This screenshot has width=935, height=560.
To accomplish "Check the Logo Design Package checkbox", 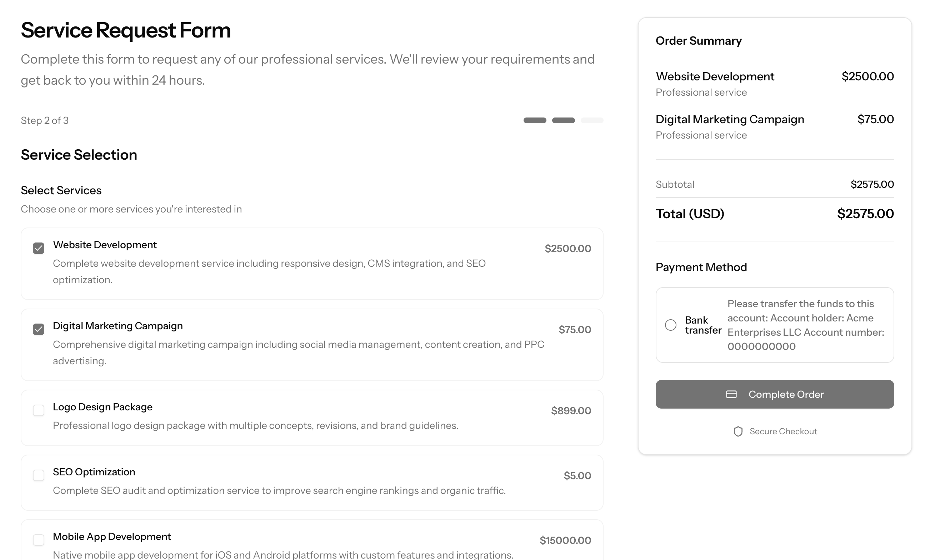I will point(39,410).
